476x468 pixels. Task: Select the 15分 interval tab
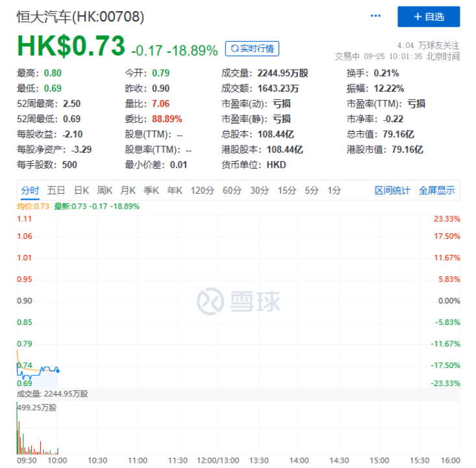287,190
